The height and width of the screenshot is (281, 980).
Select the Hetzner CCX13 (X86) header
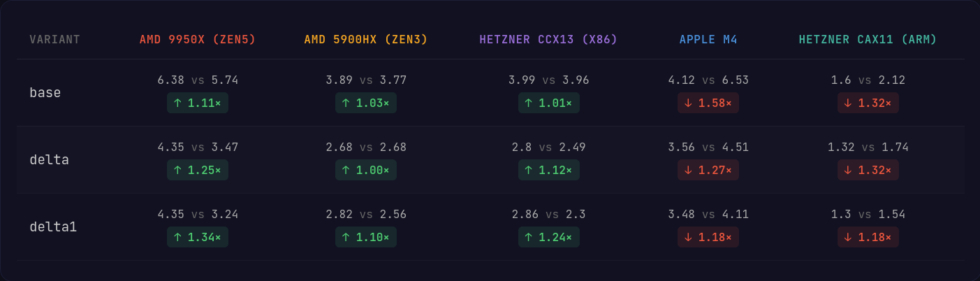(x=548, y=39)
